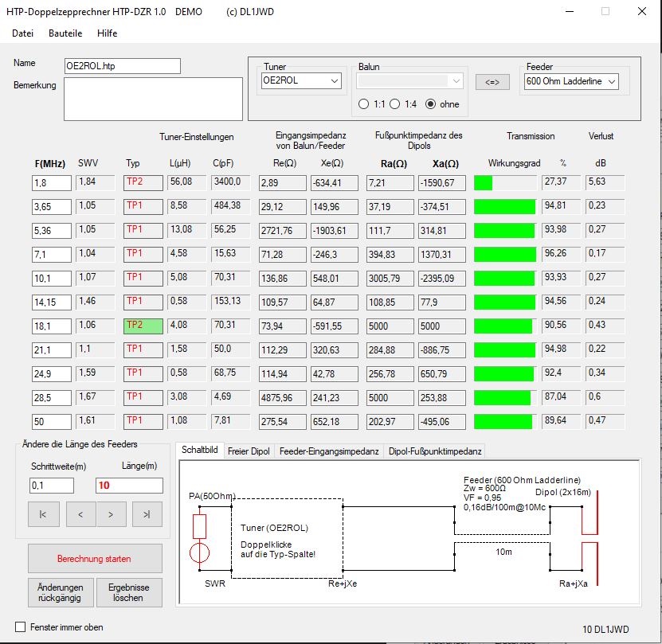
Task: Enable 'Fenster immer oben' checkbox
Action: 21,627
